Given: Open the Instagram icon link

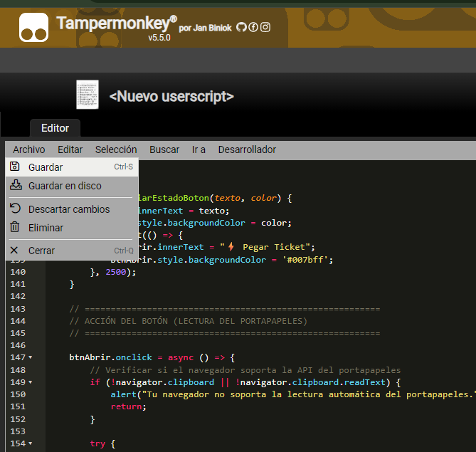Looking at the screenshot, I should (x=265, y=27).
